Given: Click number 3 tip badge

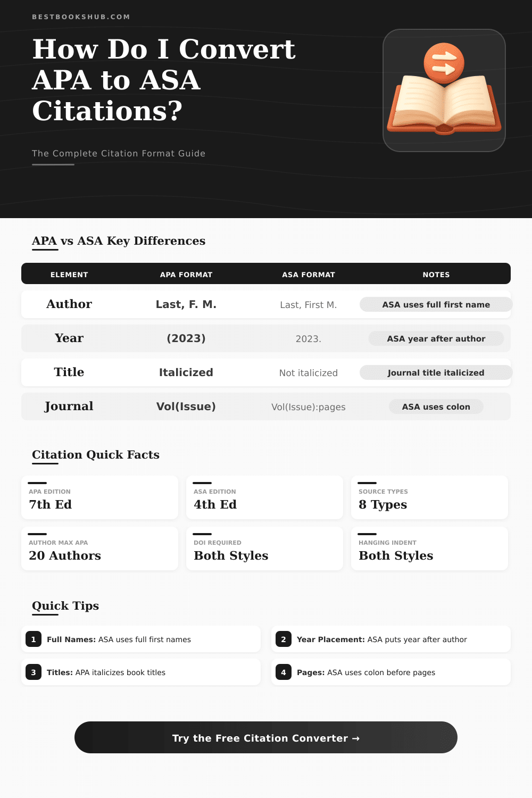Looking at the screenshot, I should pyautogui.click(x=34, y=672).
